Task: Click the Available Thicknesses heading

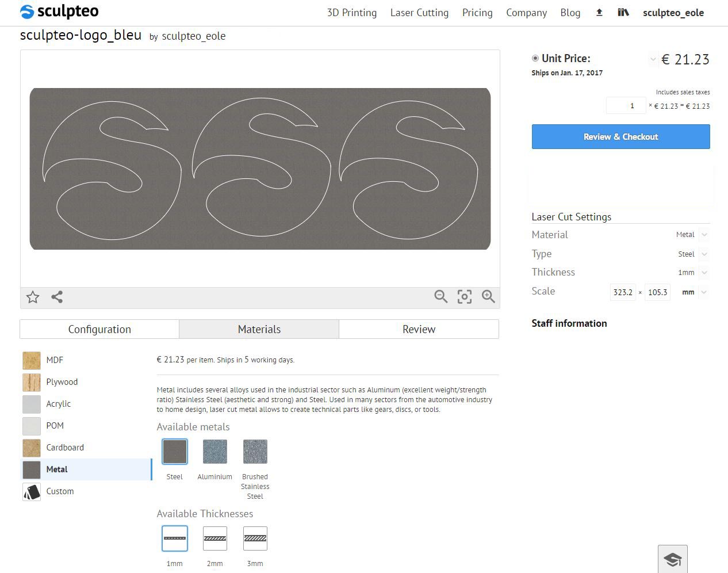Action: (x=205, y=514)
